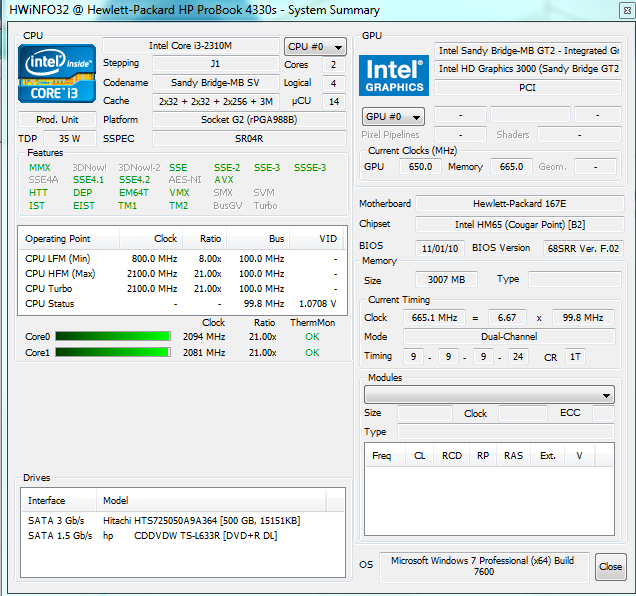Click the Intel Graphics logo

coord(394,75)
